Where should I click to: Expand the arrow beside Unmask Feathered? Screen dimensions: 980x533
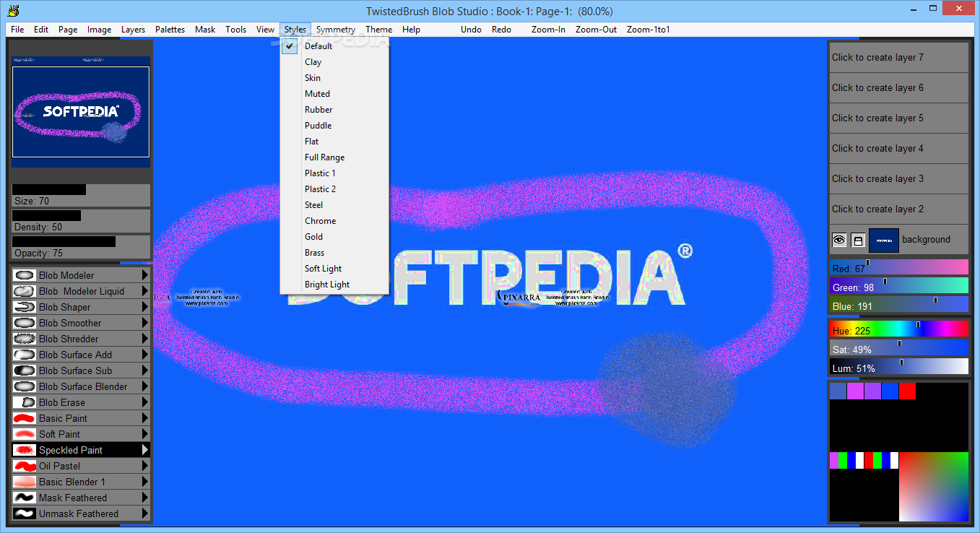tap(144, 513)
